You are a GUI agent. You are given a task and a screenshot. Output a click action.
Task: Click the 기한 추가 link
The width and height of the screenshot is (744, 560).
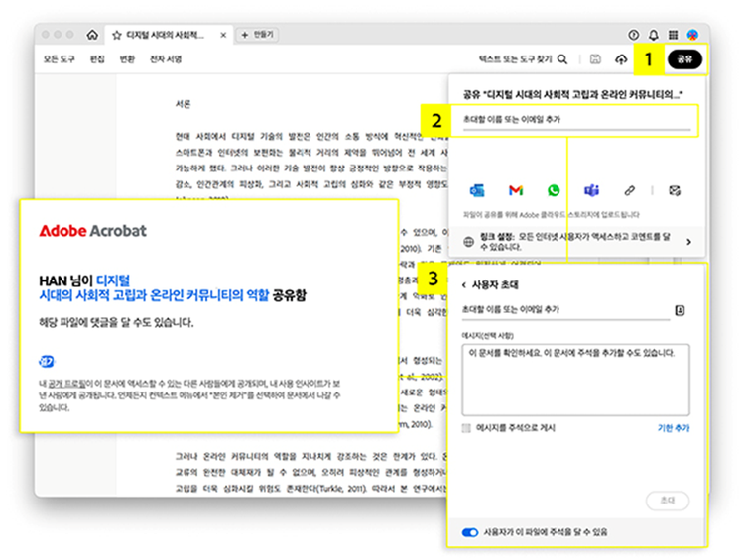[674, 428]
